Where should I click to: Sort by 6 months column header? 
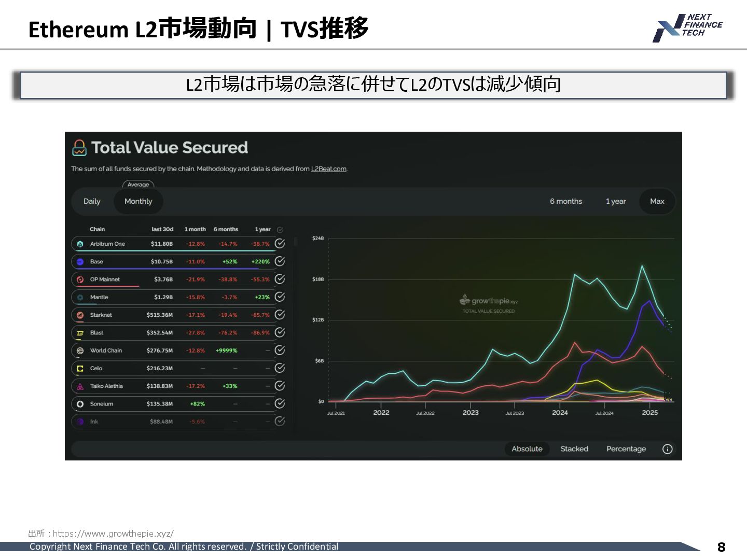tap(226, 229)
